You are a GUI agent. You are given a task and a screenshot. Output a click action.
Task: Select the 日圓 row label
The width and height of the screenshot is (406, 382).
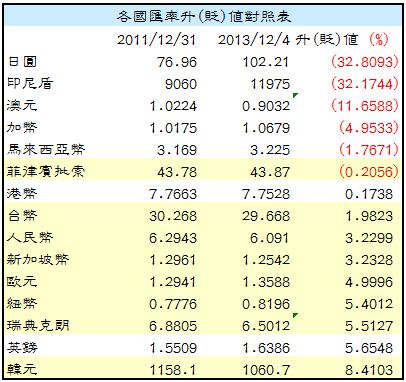tap(22, 62)
